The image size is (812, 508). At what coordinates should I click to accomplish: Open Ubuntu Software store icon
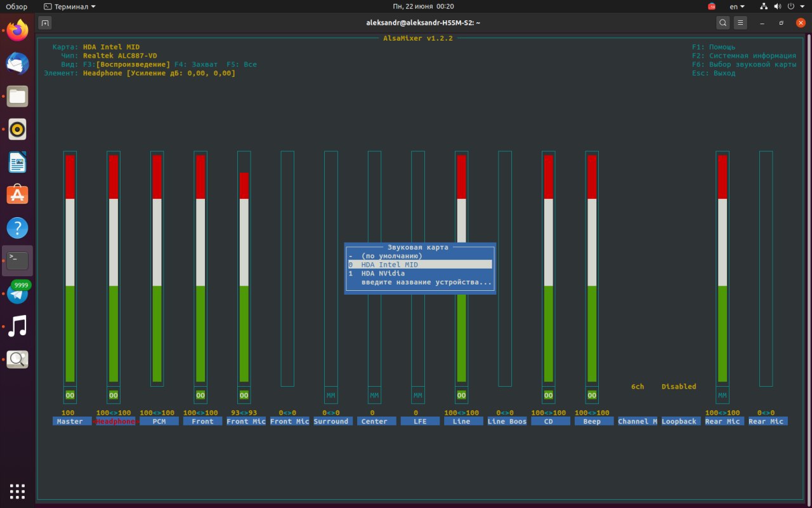click(17, 195)
